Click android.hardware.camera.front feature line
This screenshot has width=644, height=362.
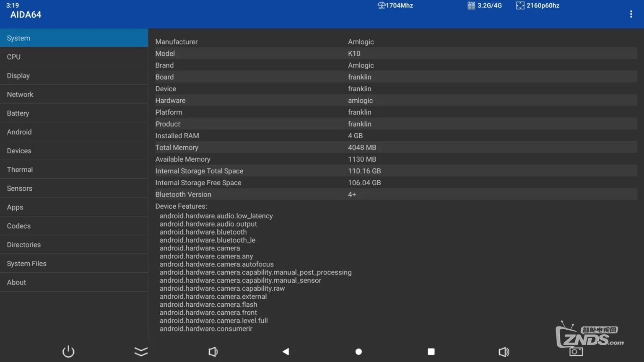coord(208,313)
